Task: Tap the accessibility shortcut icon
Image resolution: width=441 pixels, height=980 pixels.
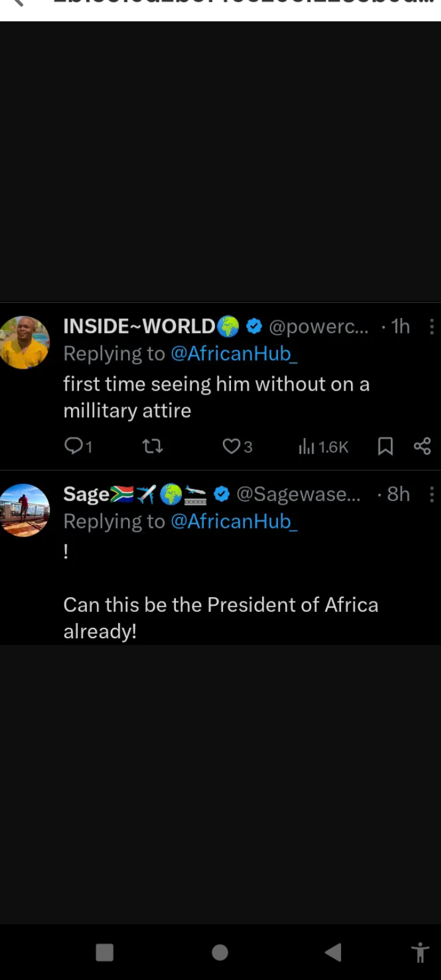Action: (x=420, y=952)
